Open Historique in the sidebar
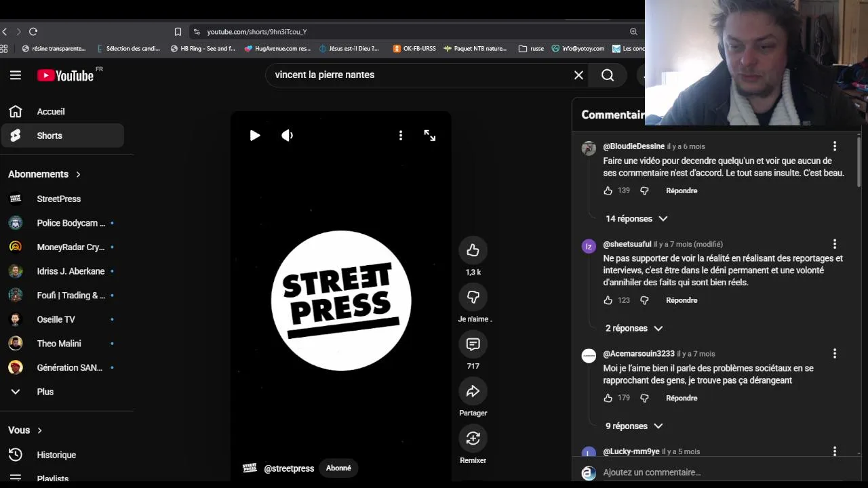The width and height of the screenshot is (868, 488). click(62, 455)
